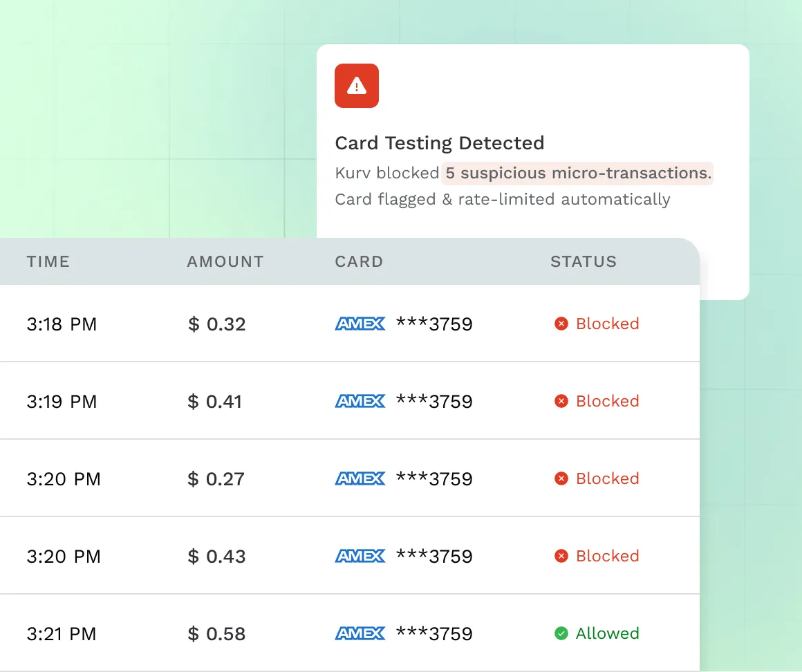The width and height of the screenshot is (802, 672).
Task: Select the $ 0.43 amount cell
Action: point(217,556)
